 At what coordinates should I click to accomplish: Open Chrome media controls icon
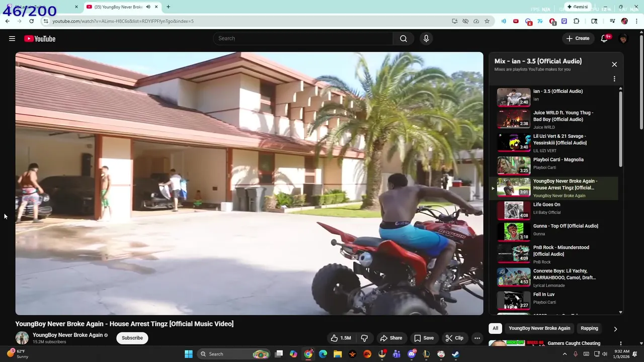tap(612, 21)
